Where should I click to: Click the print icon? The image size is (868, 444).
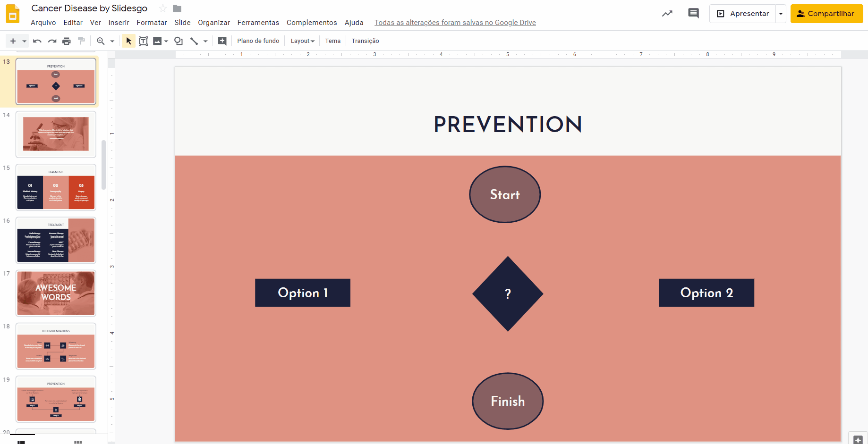click(67, 41)
